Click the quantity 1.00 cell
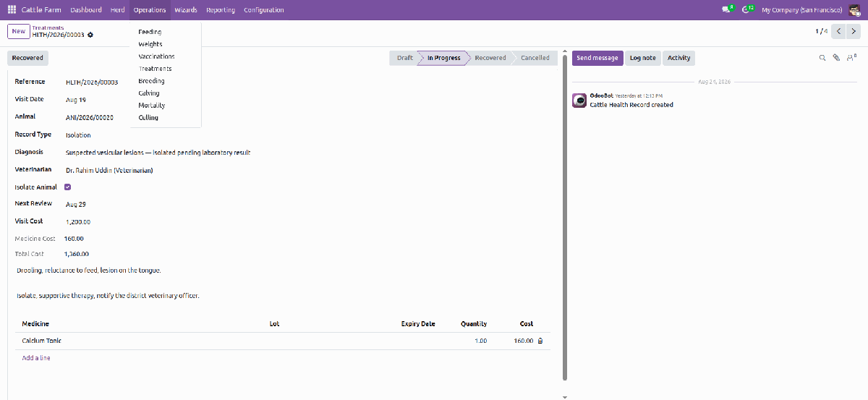868x400 pixels. point(480,341)
